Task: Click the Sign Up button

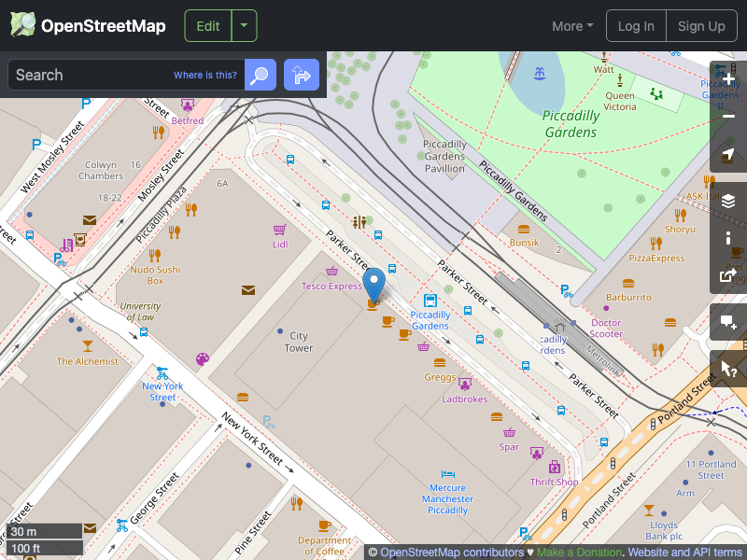Action: (701, 26)
